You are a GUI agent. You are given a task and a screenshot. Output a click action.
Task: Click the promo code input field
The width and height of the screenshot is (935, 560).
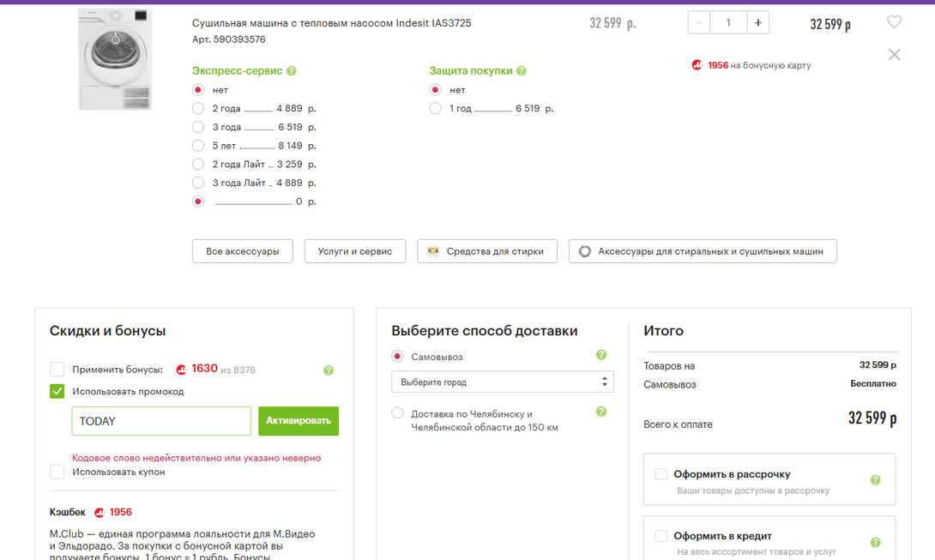[161, 421]
